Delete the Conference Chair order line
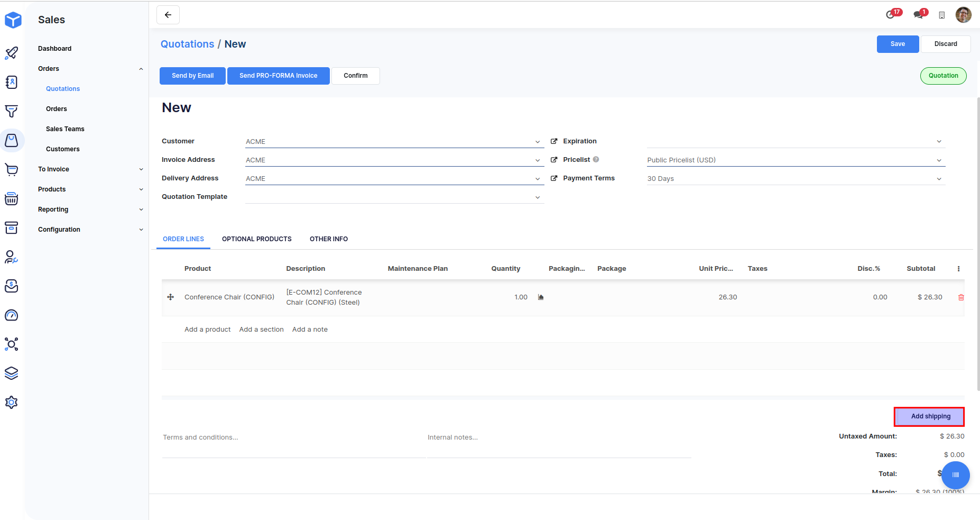 pos(961,297)
